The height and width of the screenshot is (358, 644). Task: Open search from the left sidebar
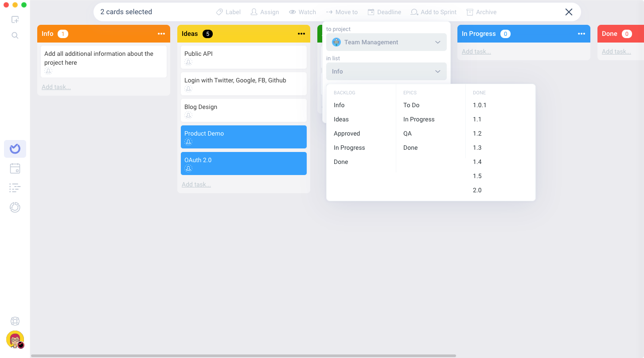15,35
